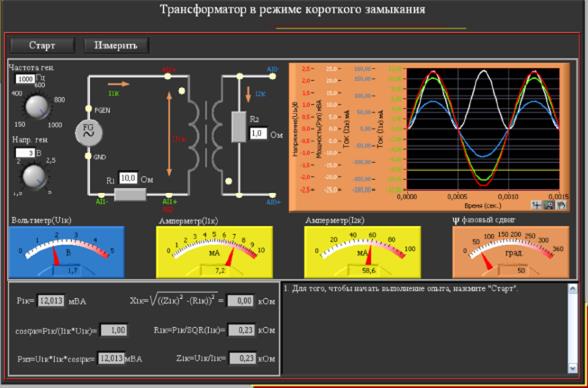588x388 pixels.
Task: Select the graph pan hand tool
Action: (x=561, y=205)
